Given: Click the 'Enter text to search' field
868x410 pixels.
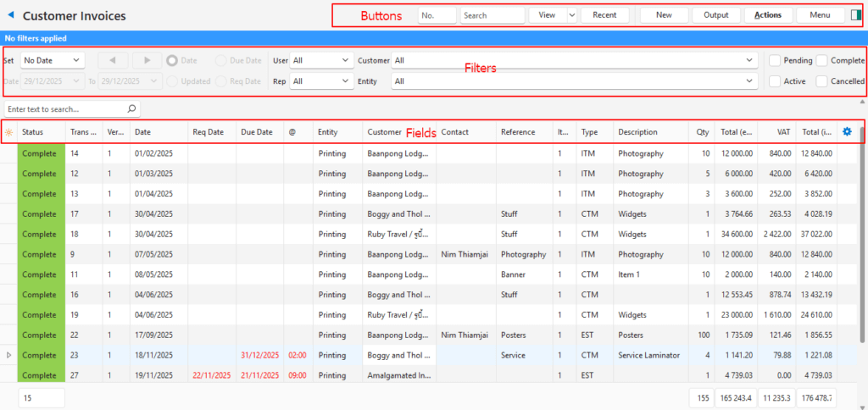Looking at the screenshot, I should [64, 109].
